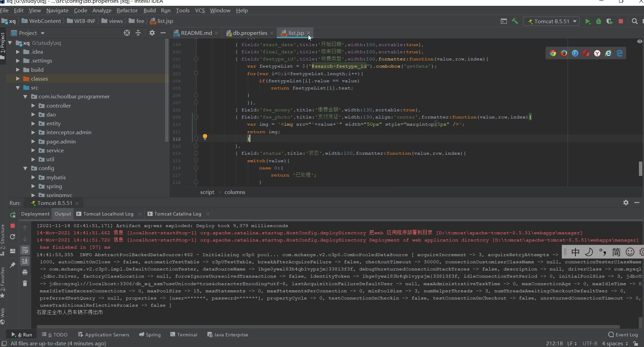Click the editor vertical scrollbar thumb
Viewport: 644px width, 347px height.
(640, 169)
